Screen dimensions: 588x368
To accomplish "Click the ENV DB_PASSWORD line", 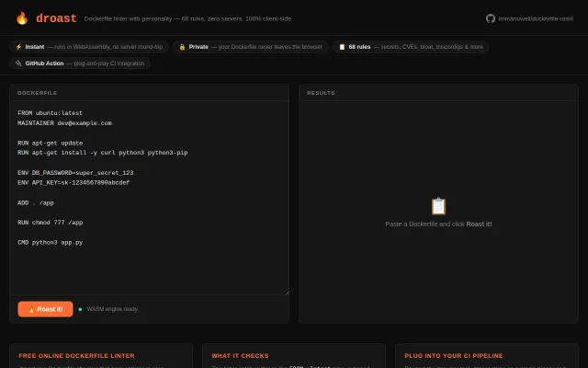I will (x=75, y=173).
